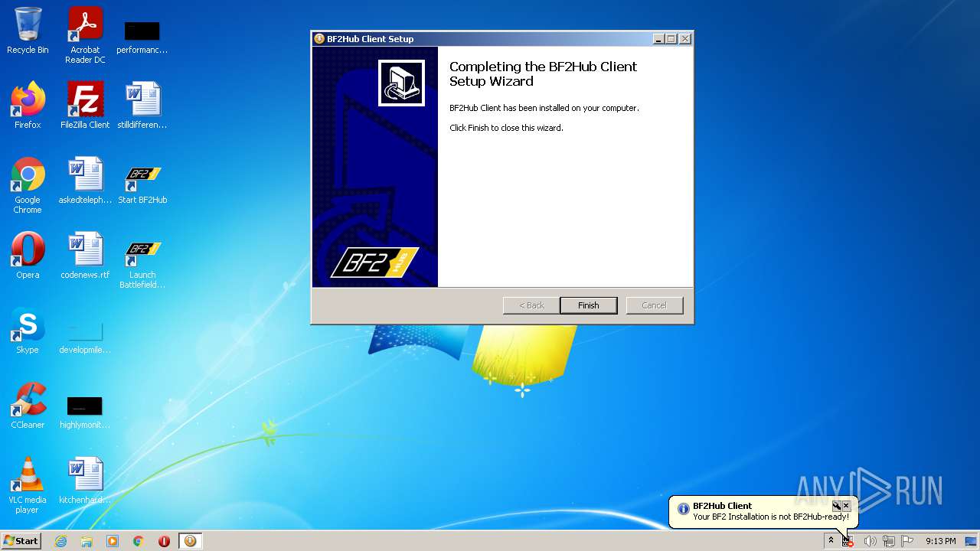
Task: Select the performanc... black file icon
Action: pos(142,38)
